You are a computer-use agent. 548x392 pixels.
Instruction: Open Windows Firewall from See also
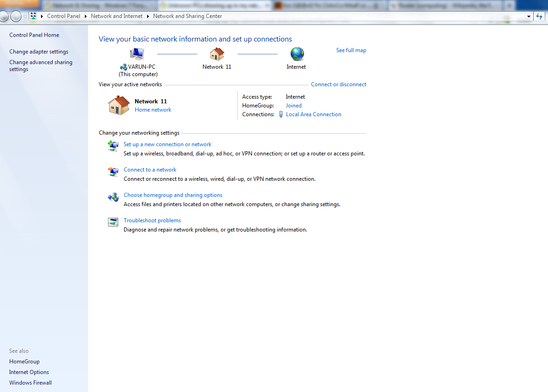coord(30,383)
